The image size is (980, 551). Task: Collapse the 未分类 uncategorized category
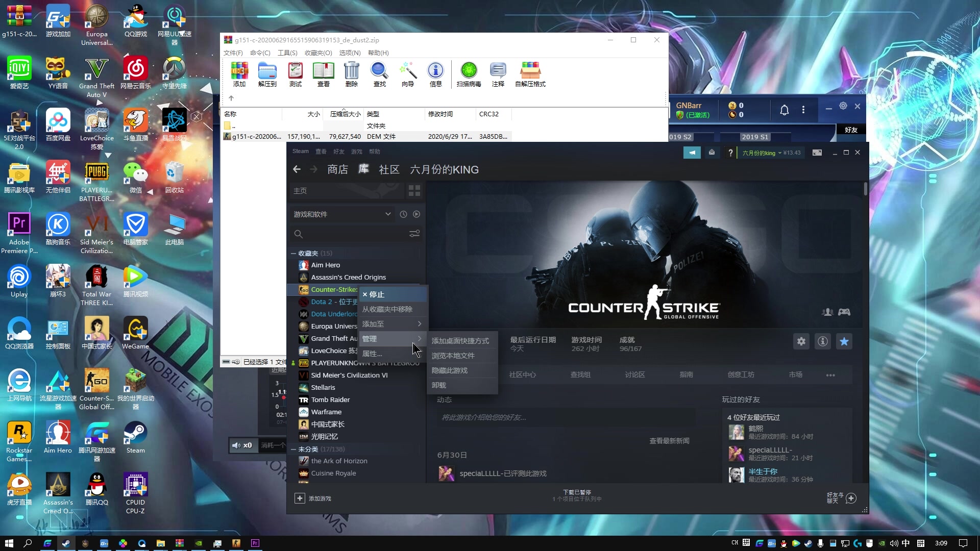[293, 449]
